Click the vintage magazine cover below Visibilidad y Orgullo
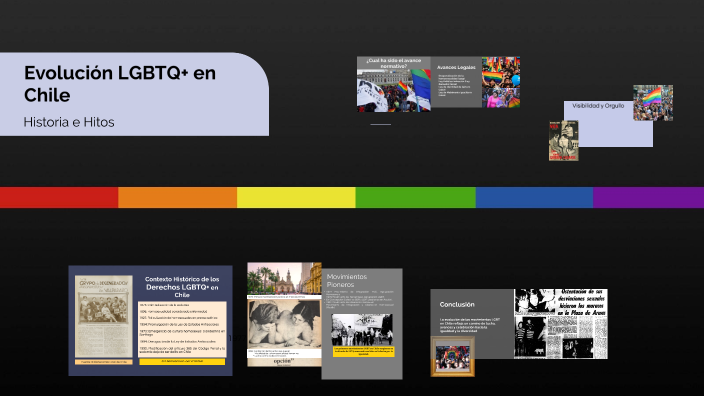Viewport: 704px width, 396px height. pos(563,141)
